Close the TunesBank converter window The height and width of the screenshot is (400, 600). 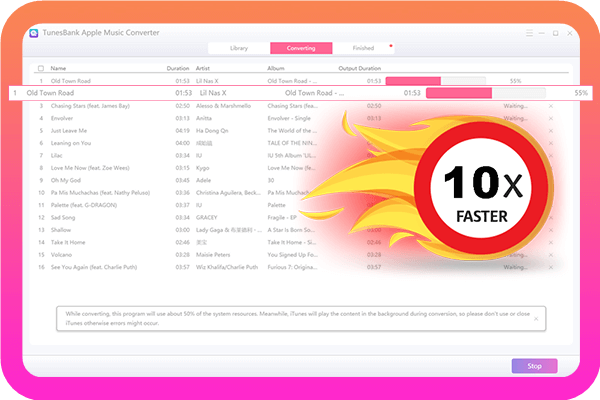coord(569,33)
